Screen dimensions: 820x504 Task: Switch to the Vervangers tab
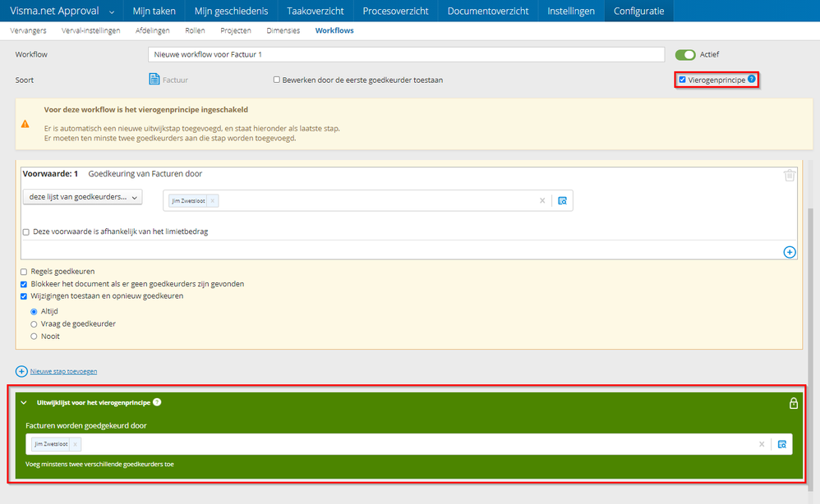point(28,30)
